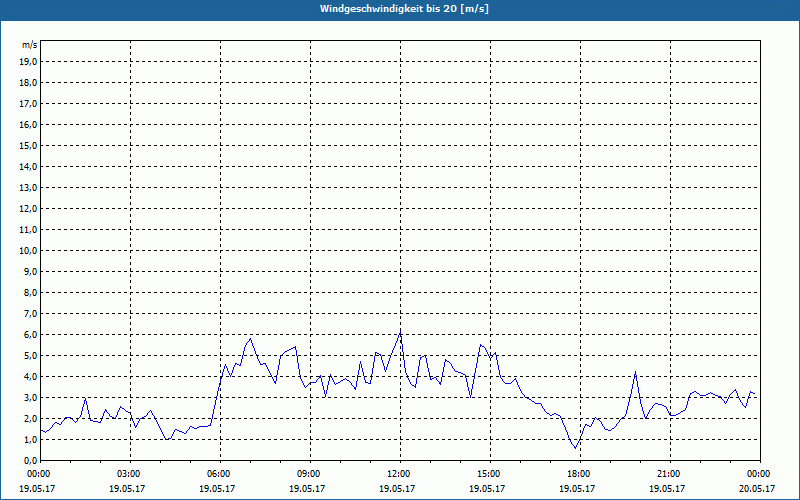Click the 03:00 time label

coord(130,474)
